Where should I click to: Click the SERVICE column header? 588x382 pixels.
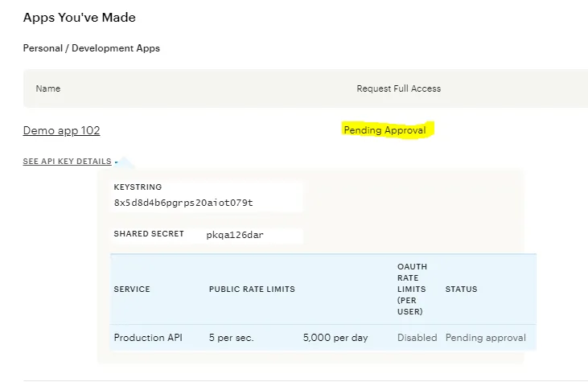(132, 290)
